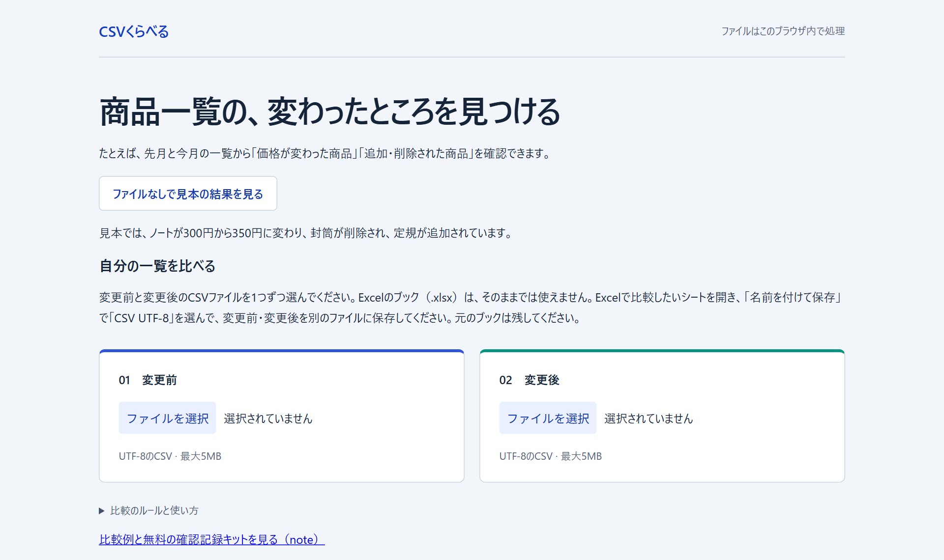The width and height of the screenshot is (944, 560).
Task: Open the ファイルなしで見本の結果を見る sample button
Action: 188,194
